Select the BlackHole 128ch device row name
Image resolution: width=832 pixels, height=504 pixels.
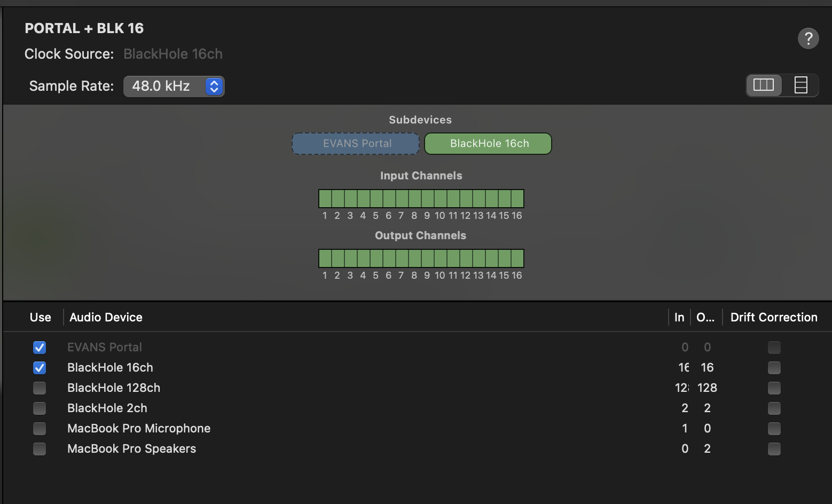[x=114, y=388]
